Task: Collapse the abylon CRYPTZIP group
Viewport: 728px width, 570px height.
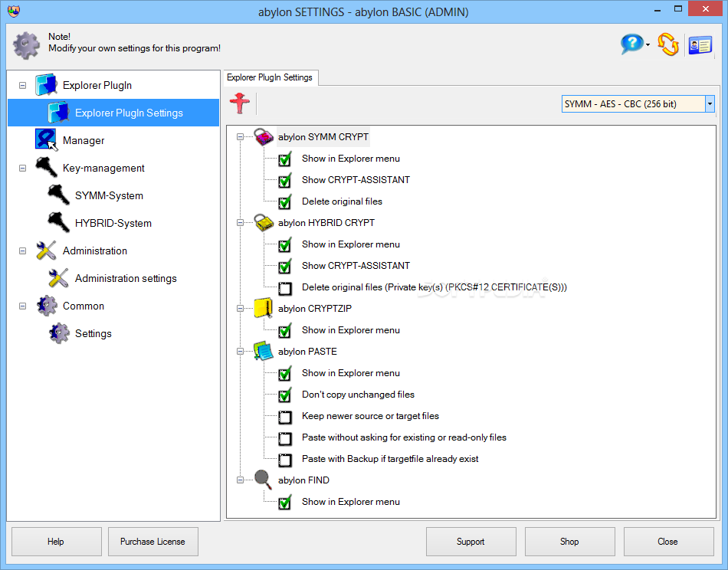Action: point(240,308)
